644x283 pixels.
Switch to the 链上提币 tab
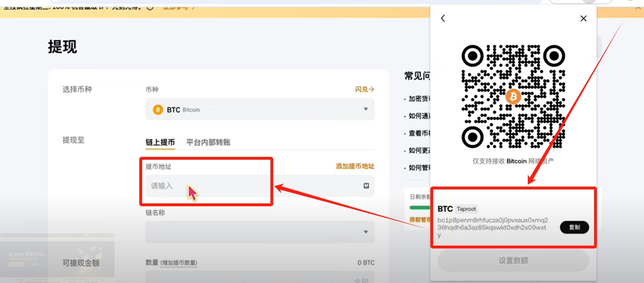[160, 142]
